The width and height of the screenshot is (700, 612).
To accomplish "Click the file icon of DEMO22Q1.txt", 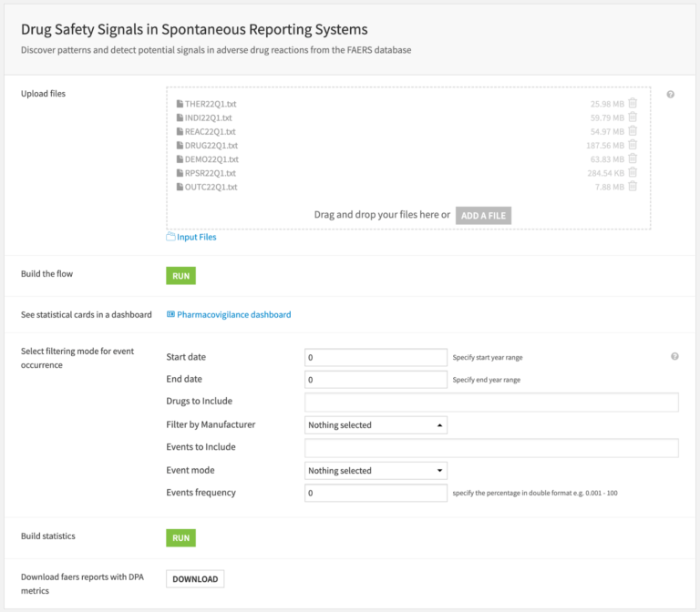I will pos(180,159).
